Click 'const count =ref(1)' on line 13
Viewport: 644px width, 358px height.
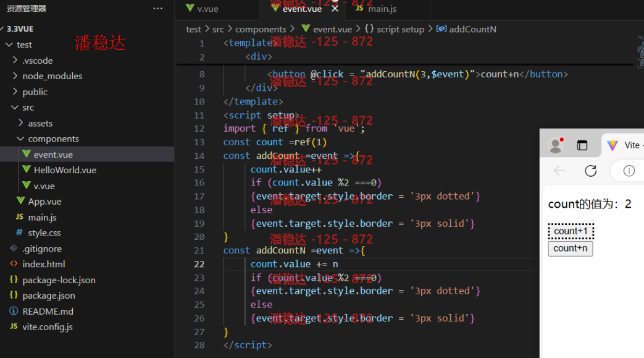[x=275, y=142]
